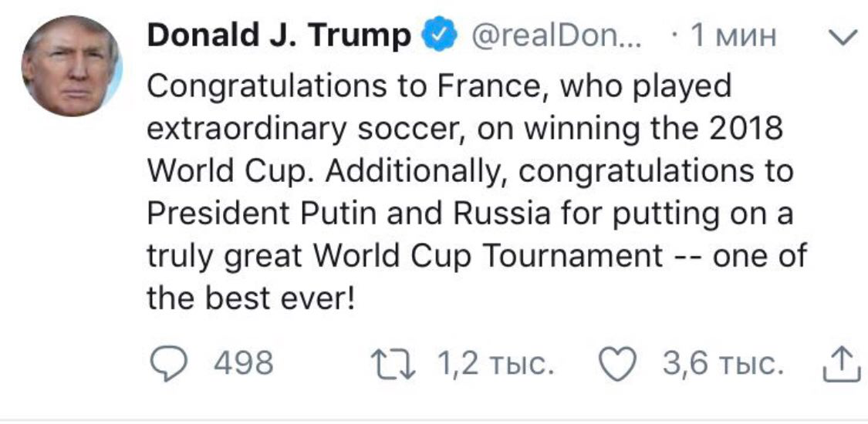Click the 498 replies count
The image size is (868, 424).
242,363
